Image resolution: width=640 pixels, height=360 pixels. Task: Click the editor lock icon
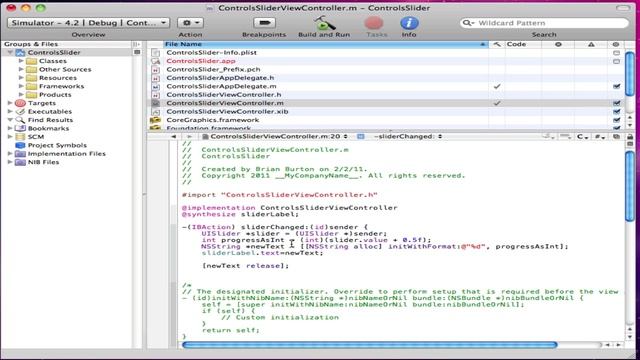point(630,137)
